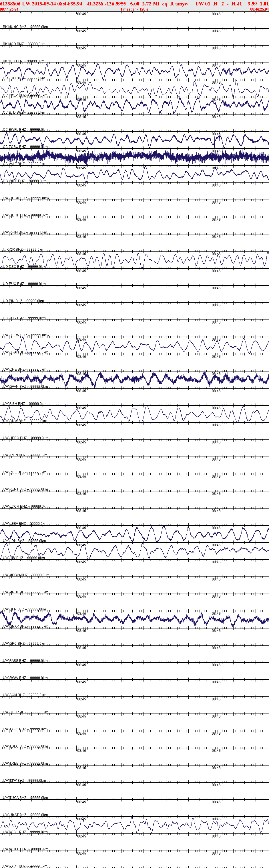Select the UW CHE BHZ trace label

pyautogui.click(x=25, y=369)
